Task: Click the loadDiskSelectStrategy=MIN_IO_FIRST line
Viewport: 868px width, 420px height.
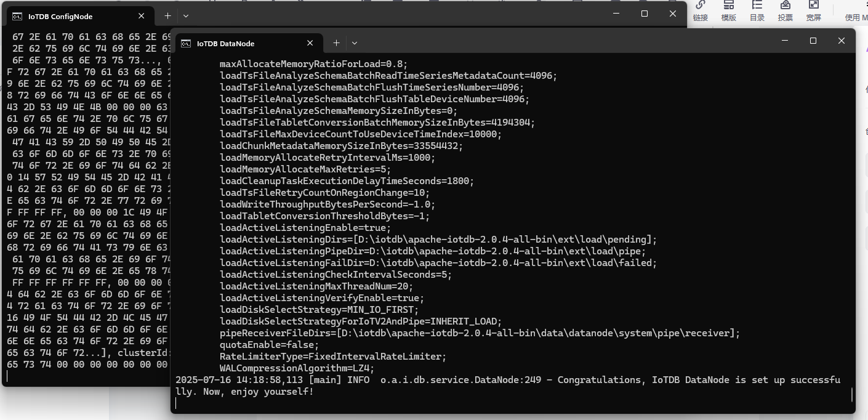Action: [x=319, y=310]
